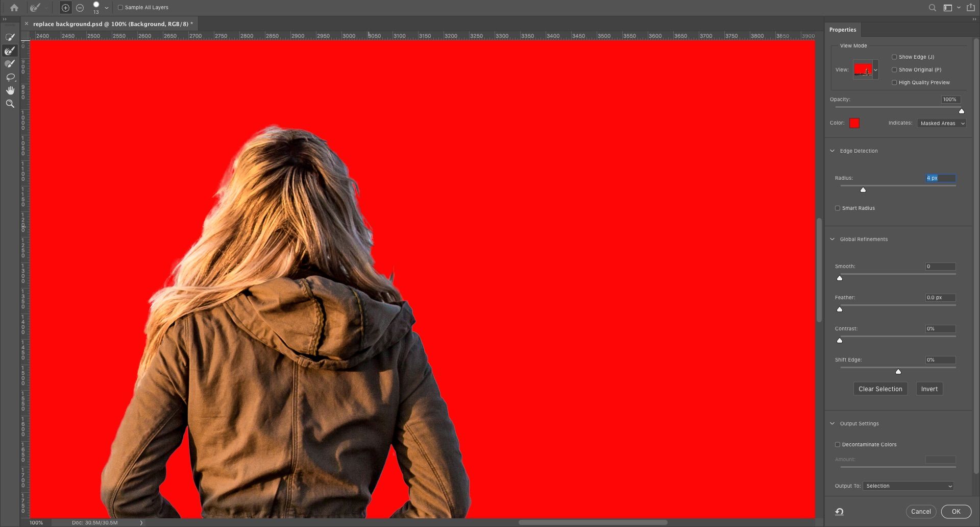Click the Radius slider handle
Screen dimensions: 980x527
coord(863,190)
